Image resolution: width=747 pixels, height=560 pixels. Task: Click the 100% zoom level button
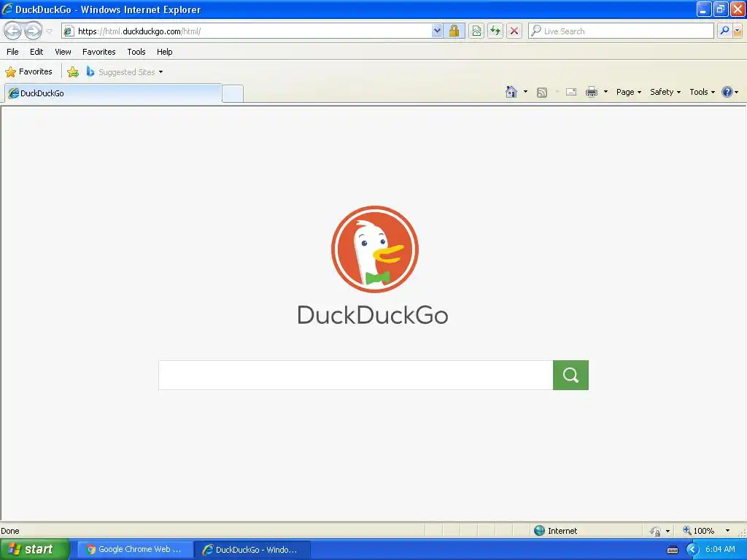(699, 531)
